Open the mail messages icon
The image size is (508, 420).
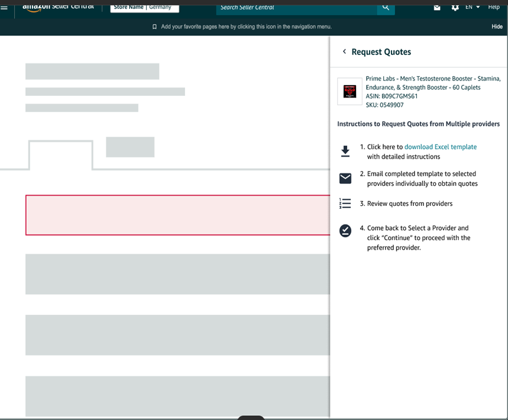pyautogui.click(x=437, y=7)
